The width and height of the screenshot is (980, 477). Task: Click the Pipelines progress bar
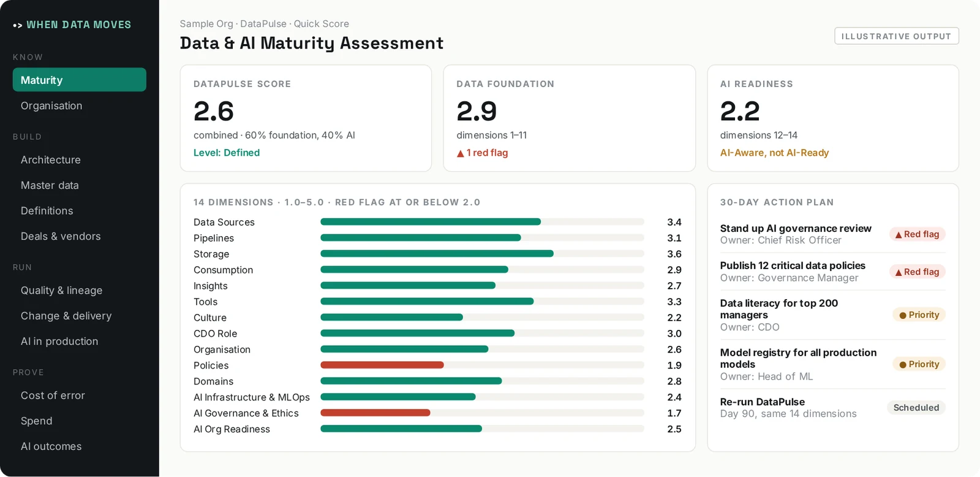click(x=482, y=238)
